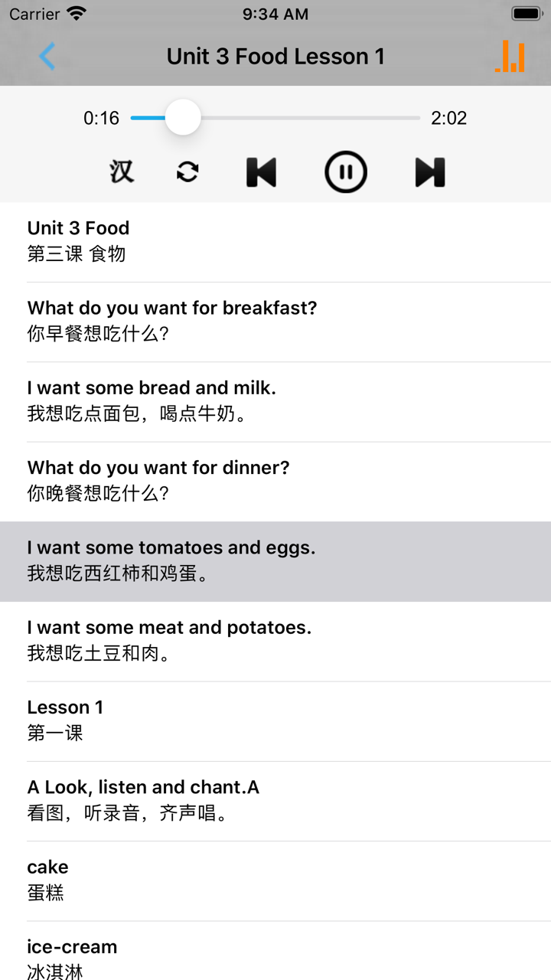551x980 pixels.
Task: Choose 'I want some meat and potatoes.'
Action: [275, 640]
